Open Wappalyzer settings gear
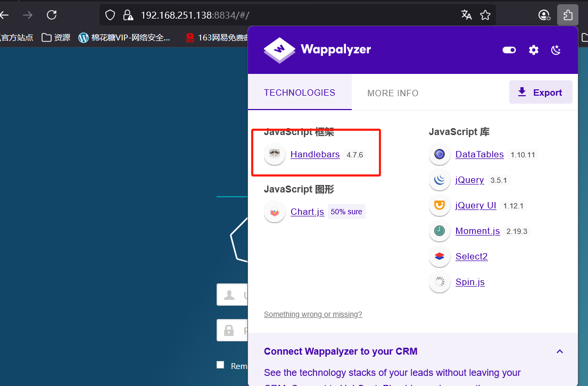 point(534,50)
